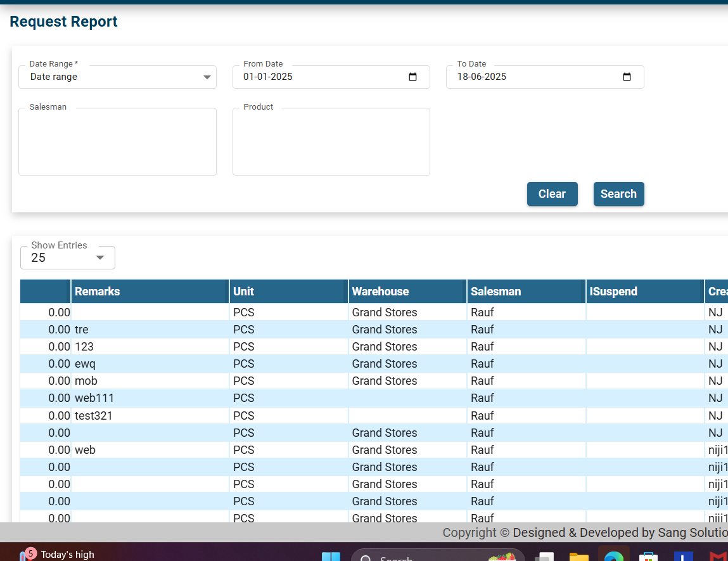Click the Salesman column header in table
This screenshot has width=728, height=561.
pos(495,292)
